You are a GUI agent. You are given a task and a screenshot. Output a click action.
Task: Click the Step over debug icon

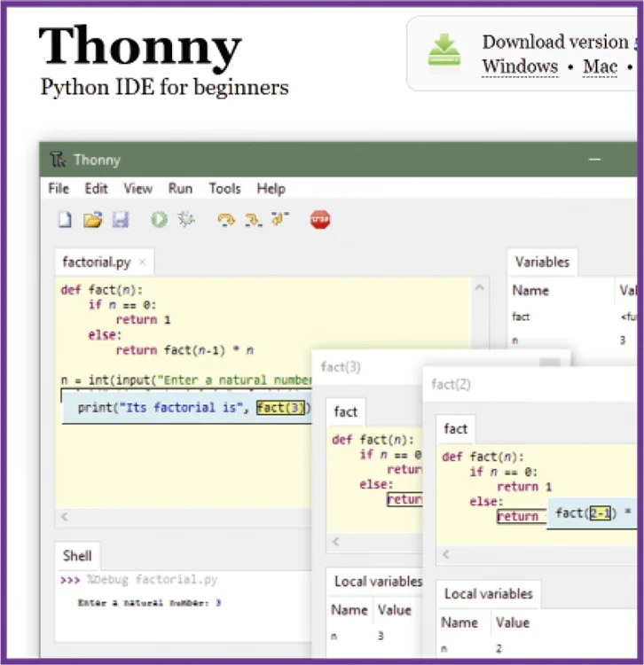(225, 220)
